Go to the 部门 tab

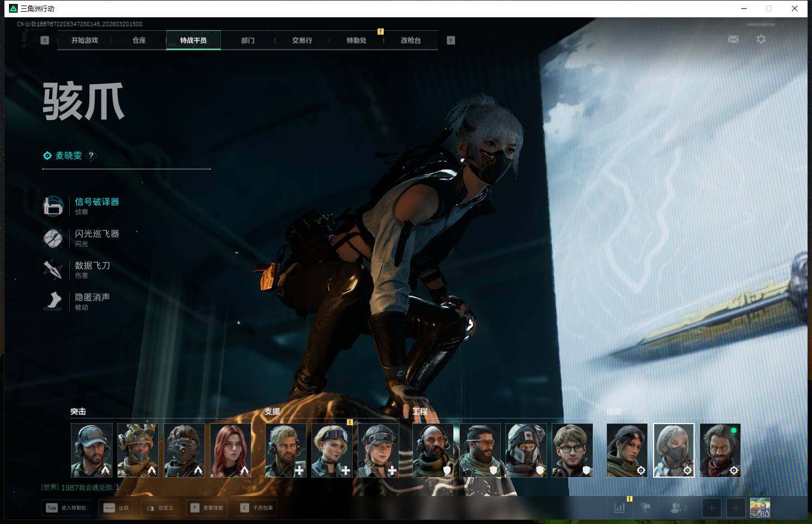[x=248, y=40]
